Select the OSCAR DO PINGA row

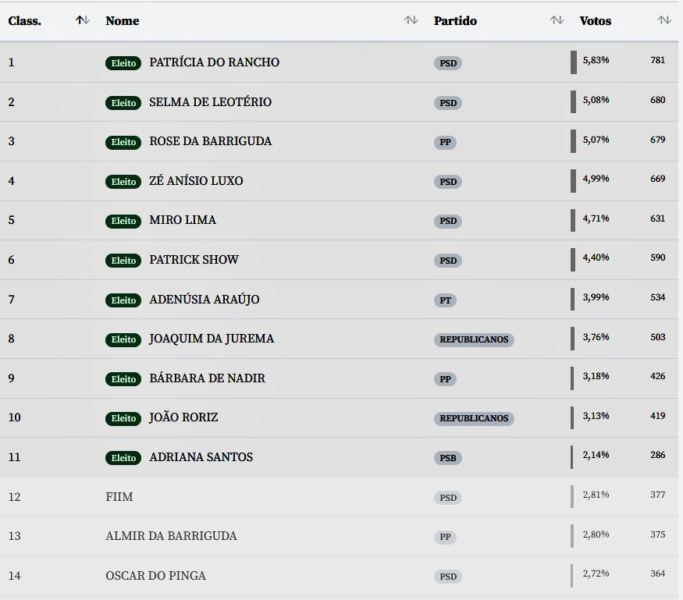coord(156,575)
